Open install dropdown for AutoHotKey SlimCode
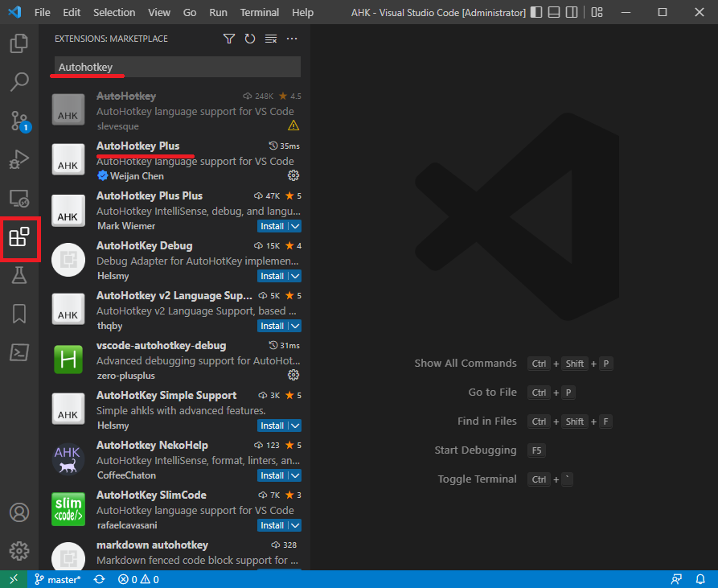This screenshot has height=588, width=718. 295,526
